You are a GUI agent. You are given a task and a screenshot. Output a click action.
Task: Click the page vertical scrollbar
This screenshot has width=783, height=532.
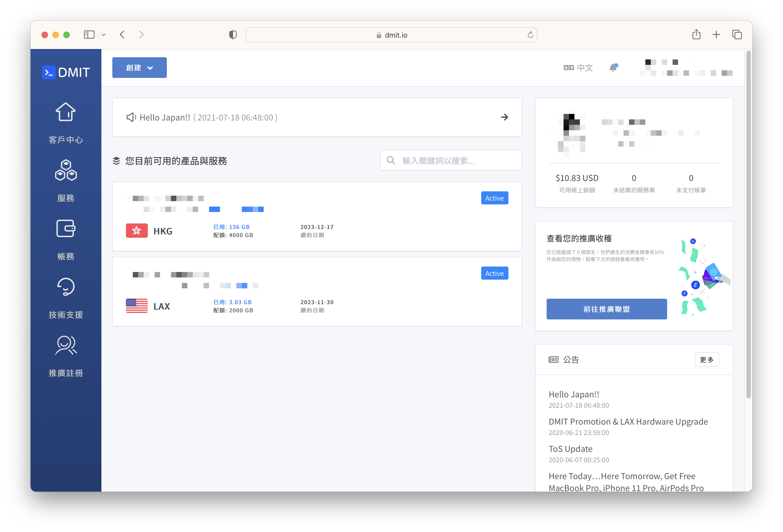pos(748,224)
